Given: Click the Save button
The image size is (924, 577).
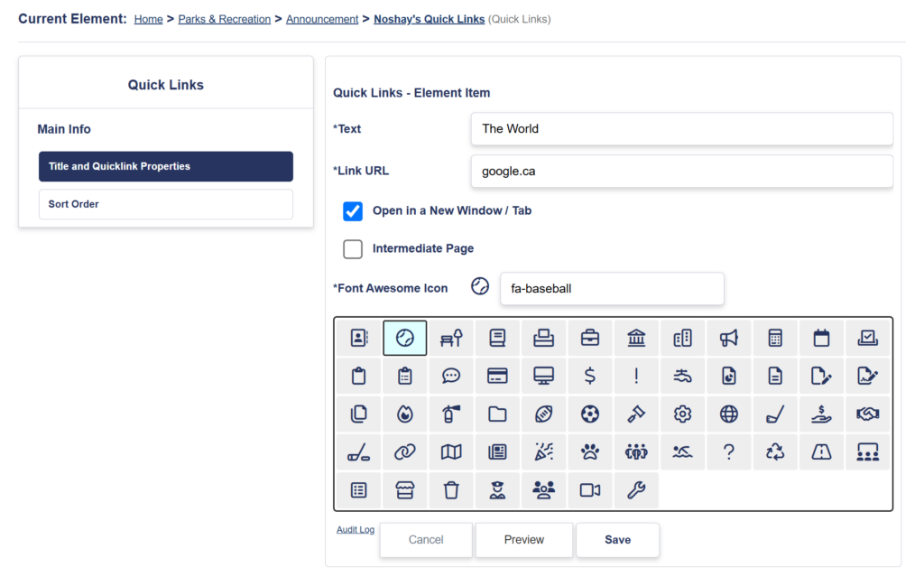Looking at the screenshot, I should (x=617, y=540).
